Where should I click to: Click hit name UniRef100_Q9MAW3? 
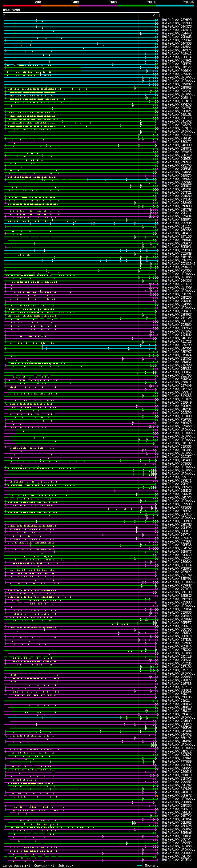click(x=177, y=37)
